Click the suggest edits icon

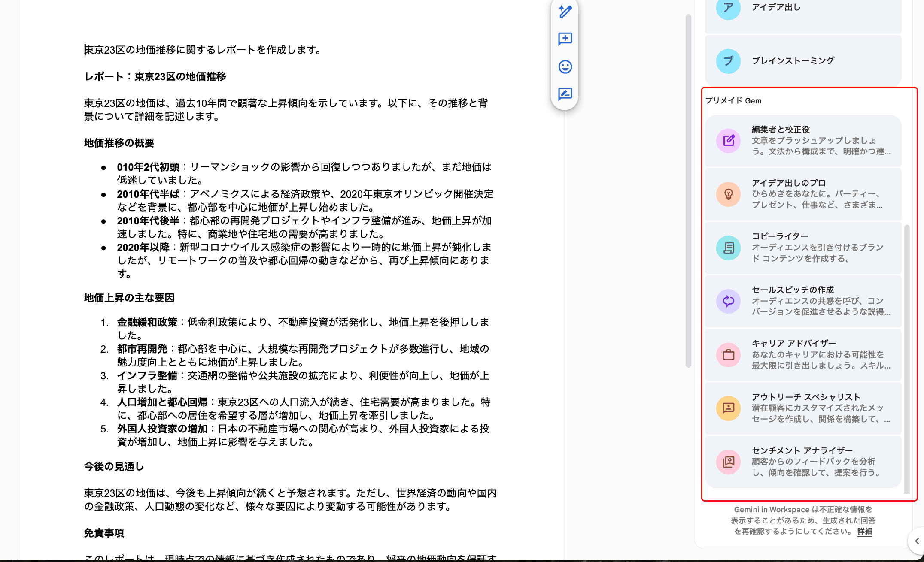(x=565, y=94)
